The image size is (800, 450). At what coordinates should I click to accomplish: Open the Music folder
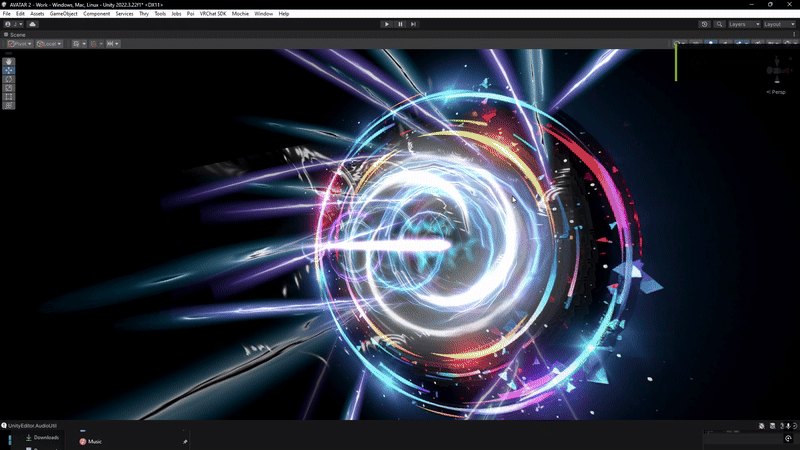(x=90, y=441)
